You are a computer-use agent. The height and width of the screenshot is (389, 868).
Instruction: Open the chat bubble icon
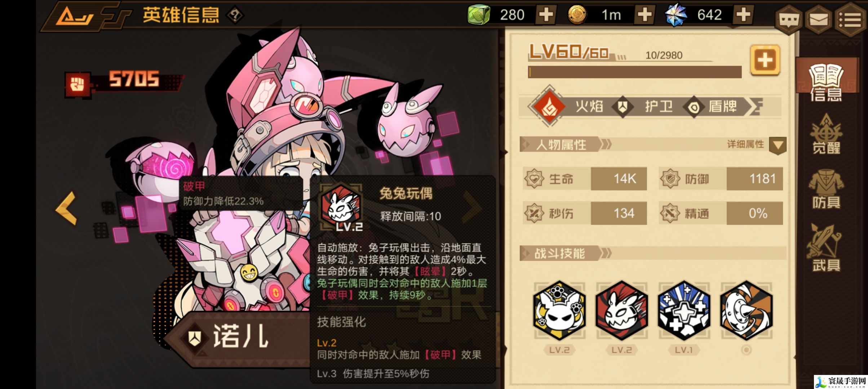pos(789,20)
